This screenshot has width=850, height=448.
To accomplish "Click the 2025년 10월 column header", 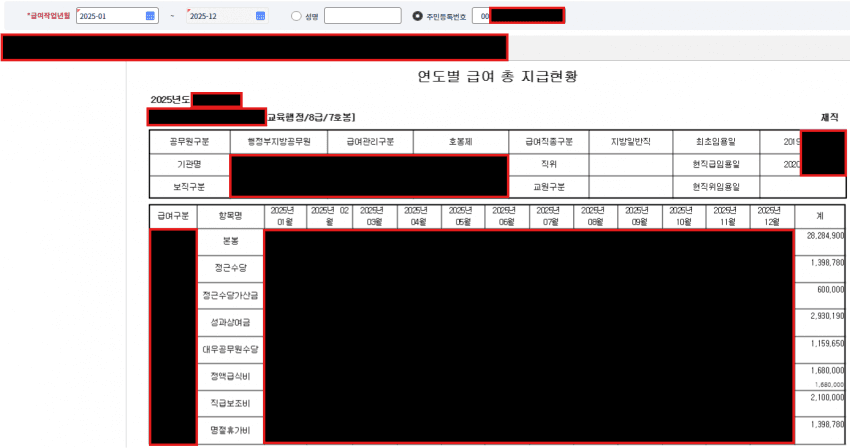I will coord(684,216).
